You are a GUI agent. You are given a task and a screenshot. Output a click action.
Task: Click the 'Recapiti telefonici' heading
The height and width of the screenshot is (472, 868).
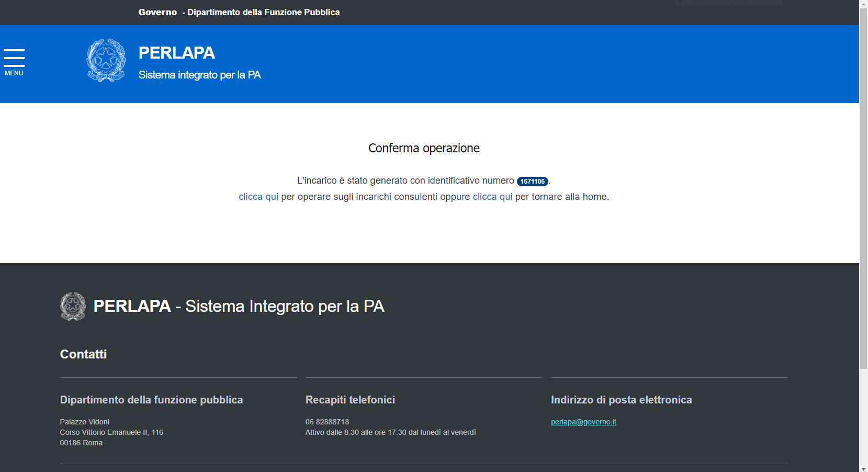tap(350, 400)
